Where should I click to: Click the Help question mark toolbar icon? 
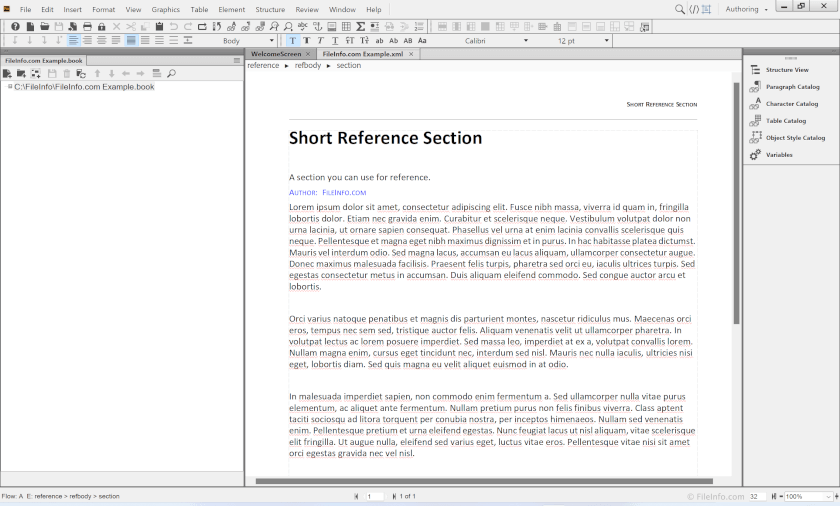pyautogui.click(x=15, y=26)
